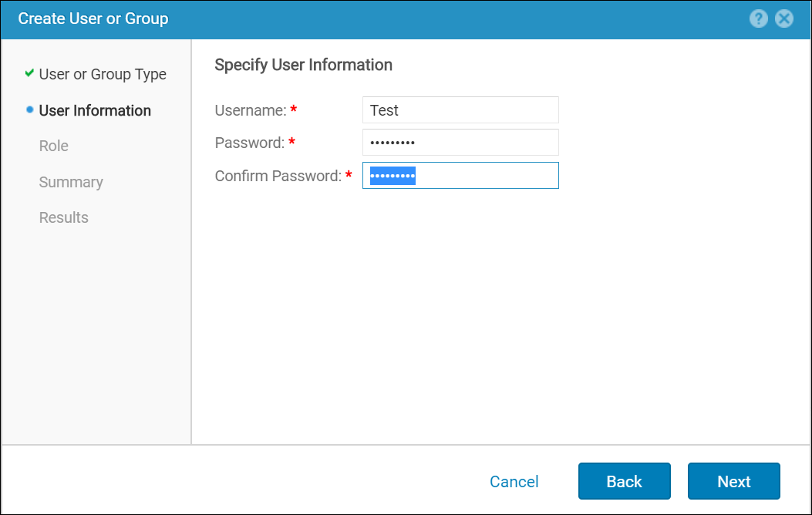Image resolution: width=812 pixels, height=515 pixels.
Task: Proceed with the Next button
Action: [x=733, y=482]
